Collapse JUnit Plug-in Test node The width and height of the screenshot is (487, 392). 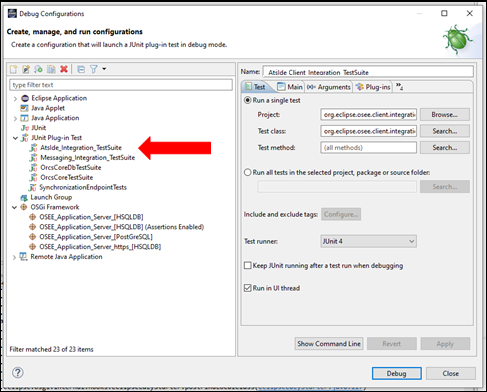[x=15, y=138]
